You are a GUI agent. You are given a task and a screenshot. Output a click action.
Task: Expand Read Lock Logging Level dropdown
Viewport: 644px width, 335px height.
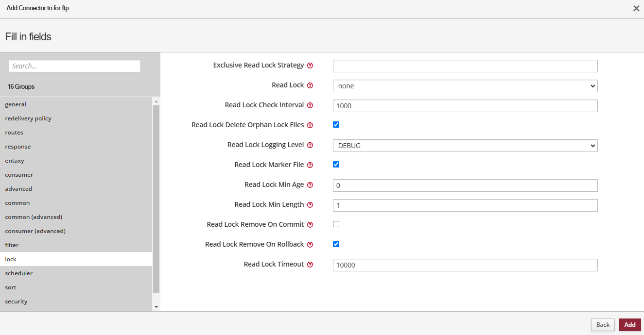point(465,146)
